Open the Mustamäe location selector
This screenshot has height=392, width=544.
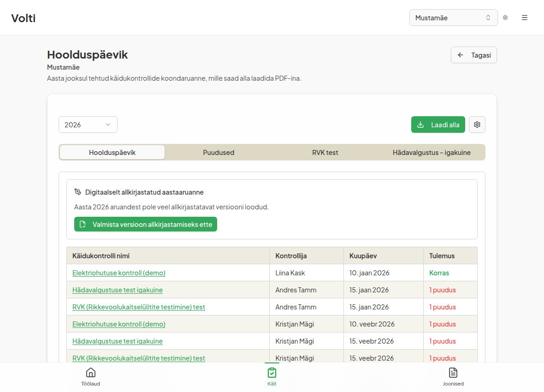454,18
